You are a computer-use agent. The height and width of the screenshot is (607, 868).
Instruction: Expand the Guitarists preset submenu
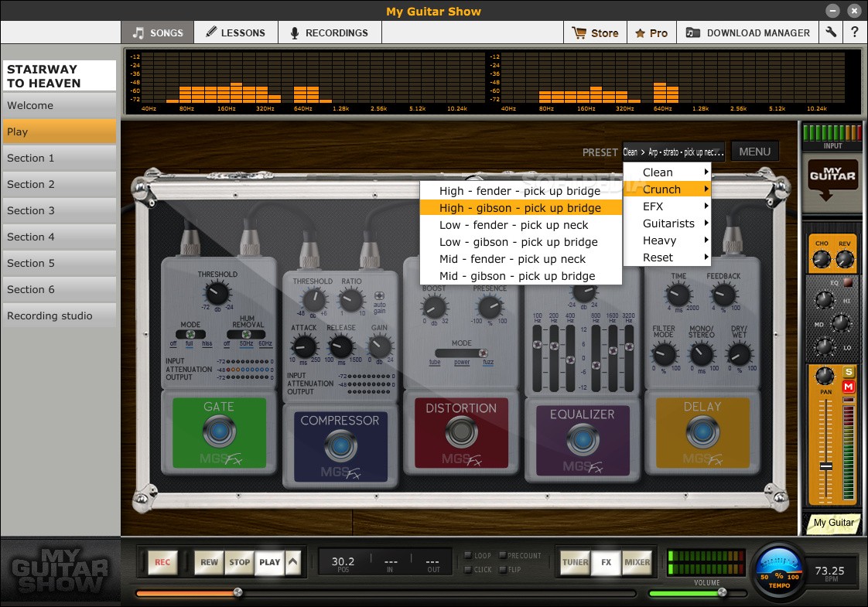point(667,223)
